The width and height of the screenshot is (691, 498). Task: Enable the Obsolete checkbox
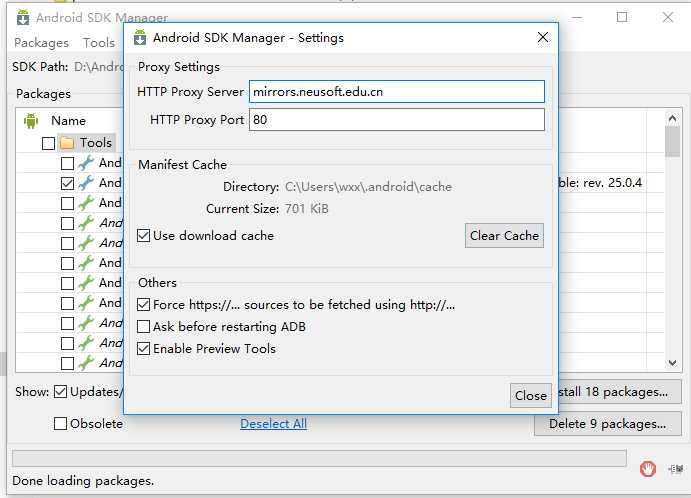tap(60, 424)
